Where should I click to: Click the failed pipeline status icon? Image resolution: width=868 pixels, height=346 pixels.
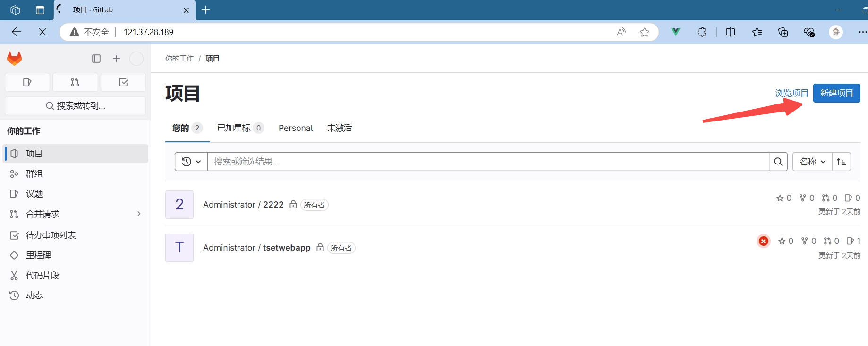(764, 241)
